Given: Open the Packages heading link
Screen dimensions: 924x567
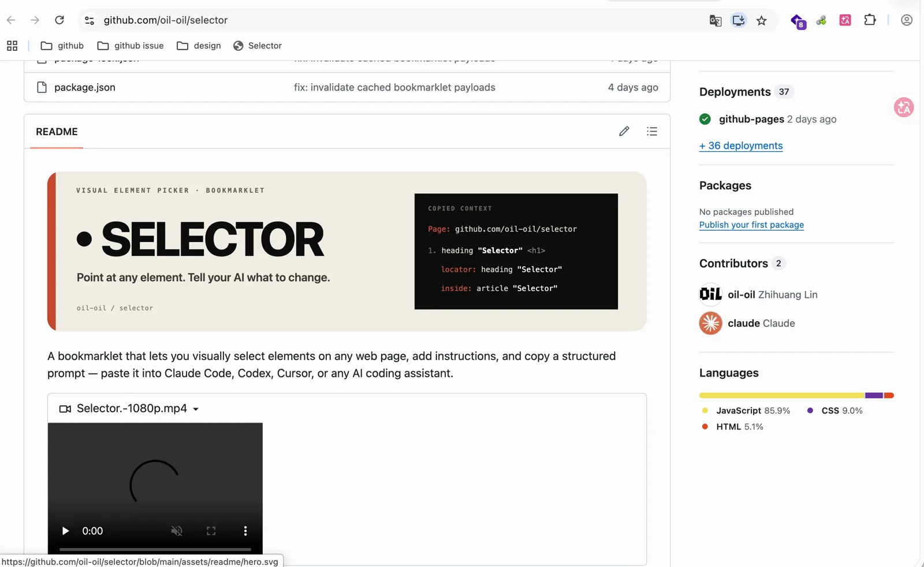Looking at the screenshot, I should coord(725,185).
